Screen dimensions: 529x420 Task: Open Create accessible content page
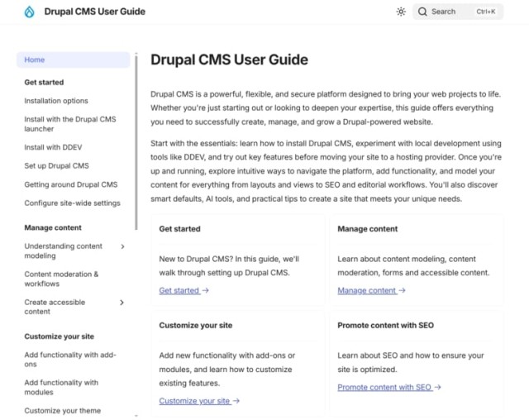[x=55, y=307]
